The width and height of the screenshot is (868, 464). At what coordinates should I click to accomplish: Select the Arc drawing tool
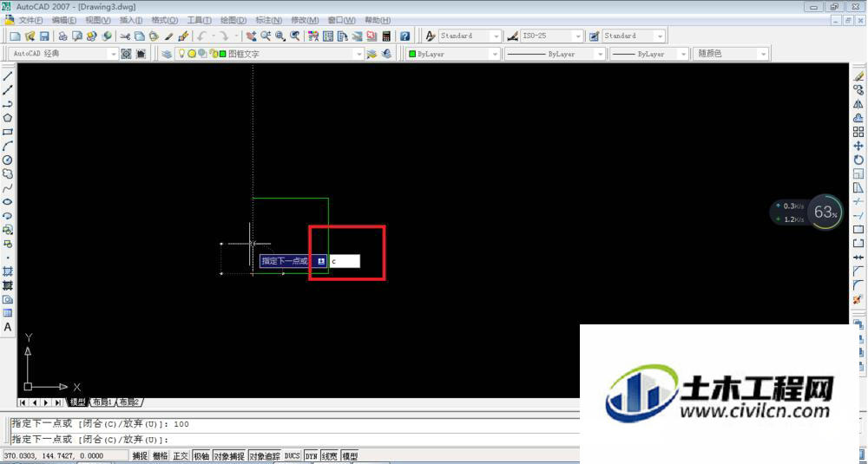pyautogui.click(x=8, y=146)
